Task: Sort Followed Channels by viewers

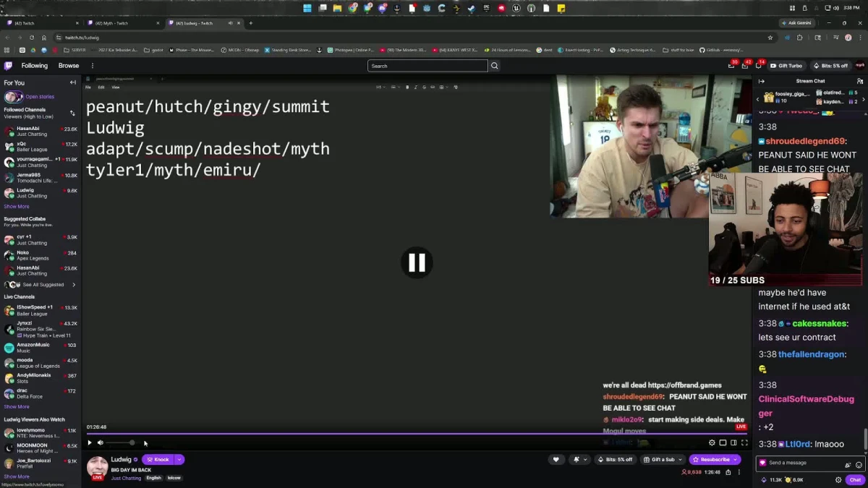Action: pos(72,113)
